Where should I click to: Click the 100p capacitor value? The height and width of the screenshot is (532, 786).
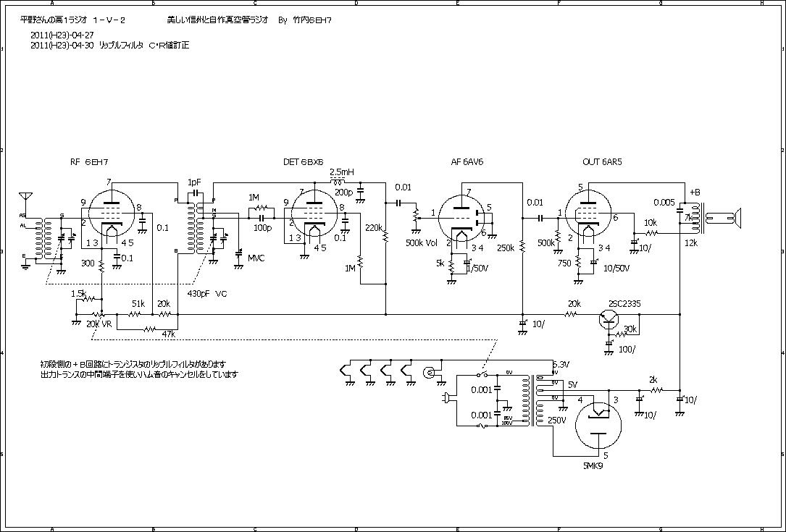[262, 228]
